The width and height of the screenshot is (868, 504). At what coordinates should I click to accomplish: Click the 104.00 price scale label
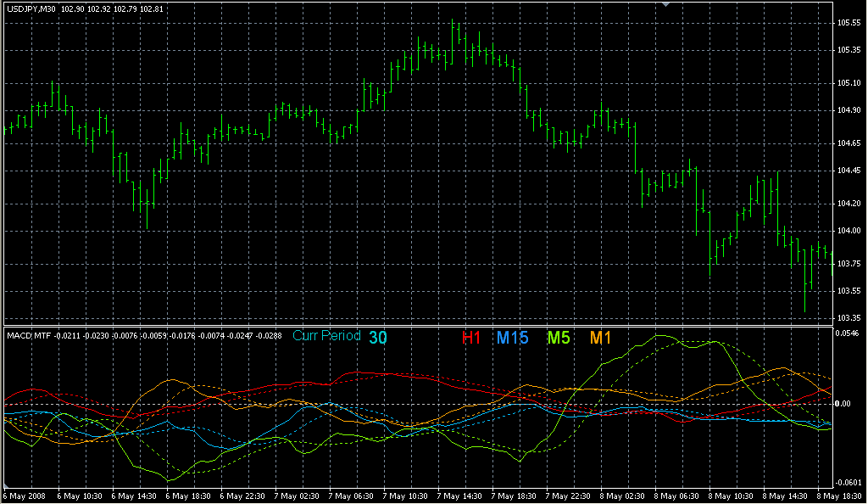pyautogui.click(x=849, y=232)
